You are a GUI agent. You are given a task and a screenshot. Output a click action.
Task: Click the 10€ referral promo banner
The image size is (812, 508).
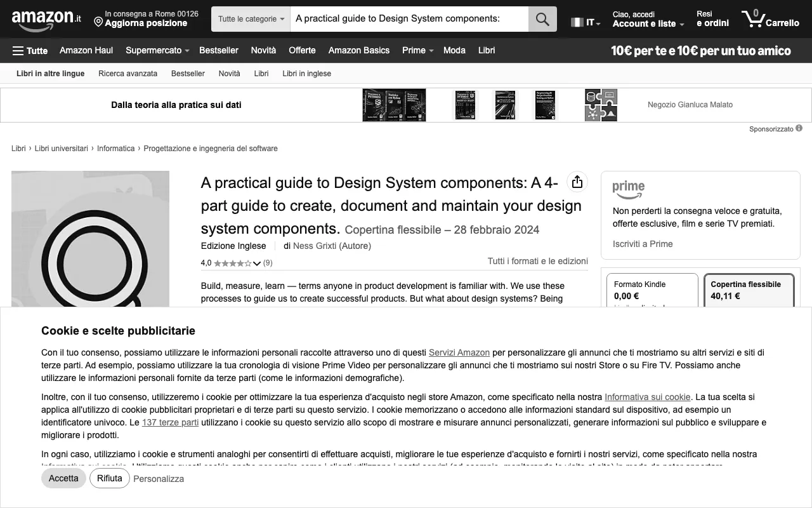701,51
